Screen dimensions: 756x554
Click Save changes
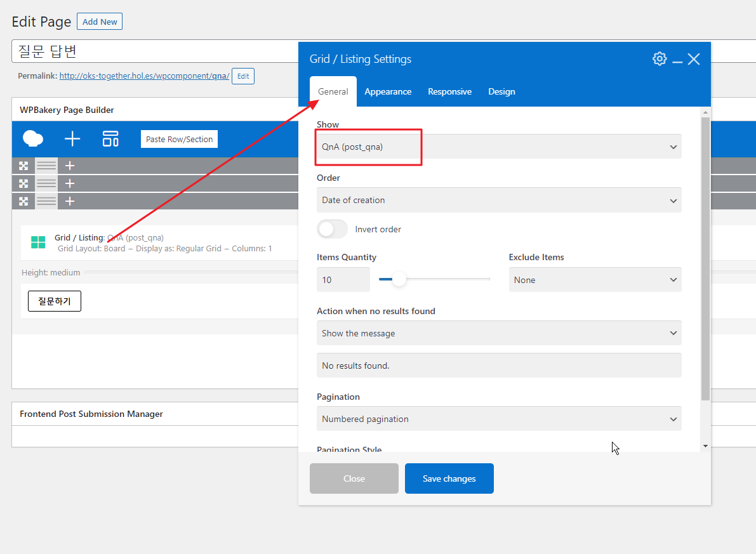coord(449,478)
